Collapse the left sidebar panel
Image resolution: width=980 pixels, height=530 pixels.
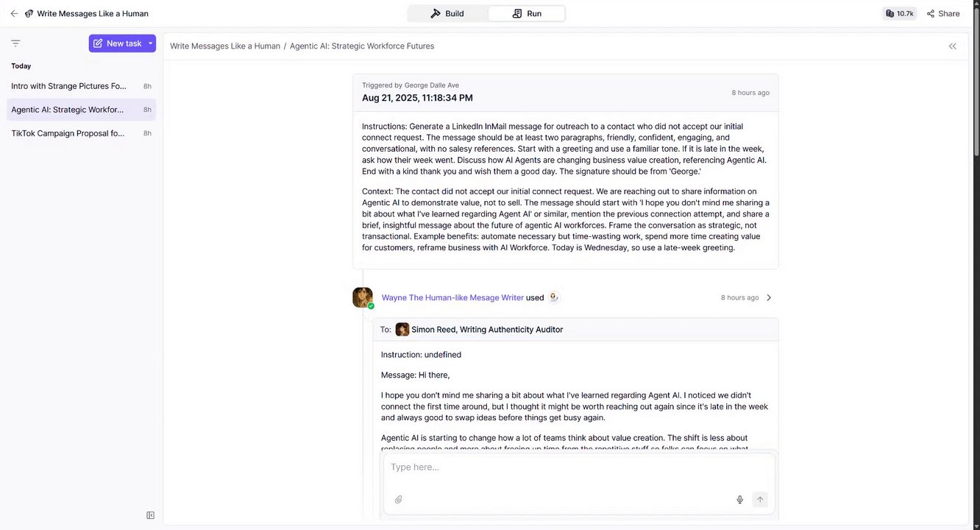(x=150, y=515)
